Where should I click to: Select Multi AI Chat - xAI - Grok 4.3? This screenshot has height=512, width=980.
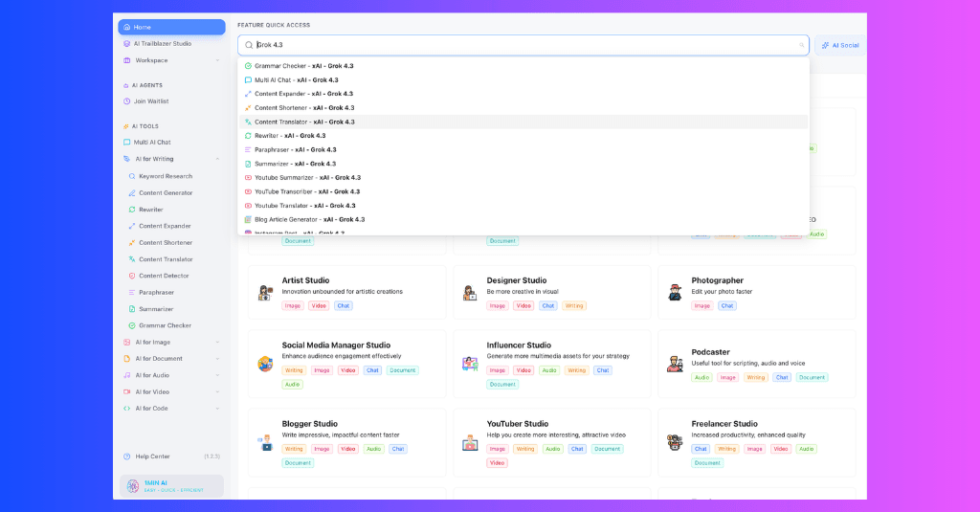(523, 80)
